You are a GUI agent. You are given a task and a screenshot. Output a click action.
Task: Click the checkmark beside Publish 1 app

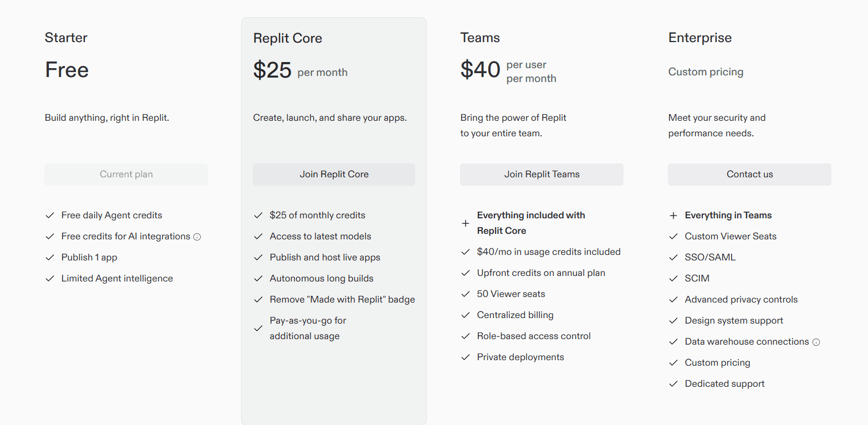49,257
